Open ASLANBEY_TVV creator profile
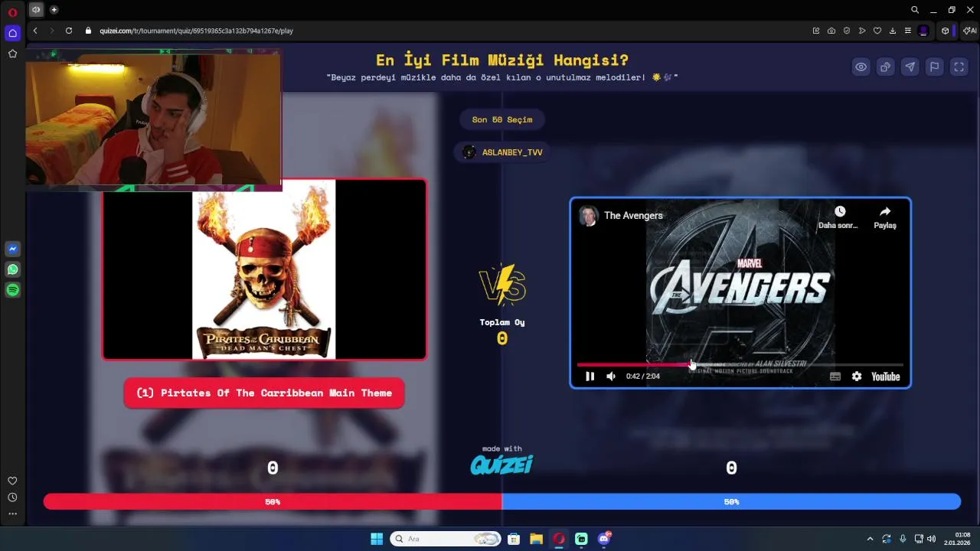Image resolution: width=980 pixels, height=551 pixels. click(x=502, y=152)
